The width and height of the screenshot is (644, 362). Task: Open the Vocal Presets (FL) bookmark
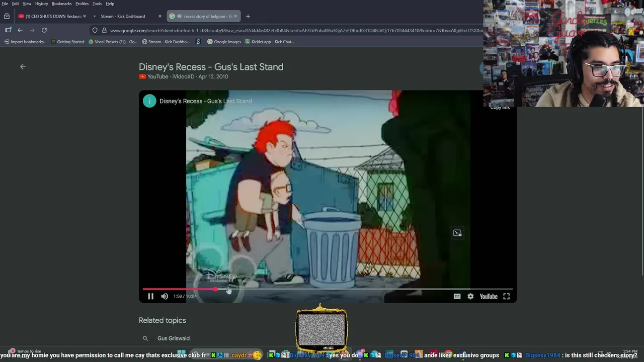tap(113, 42)
